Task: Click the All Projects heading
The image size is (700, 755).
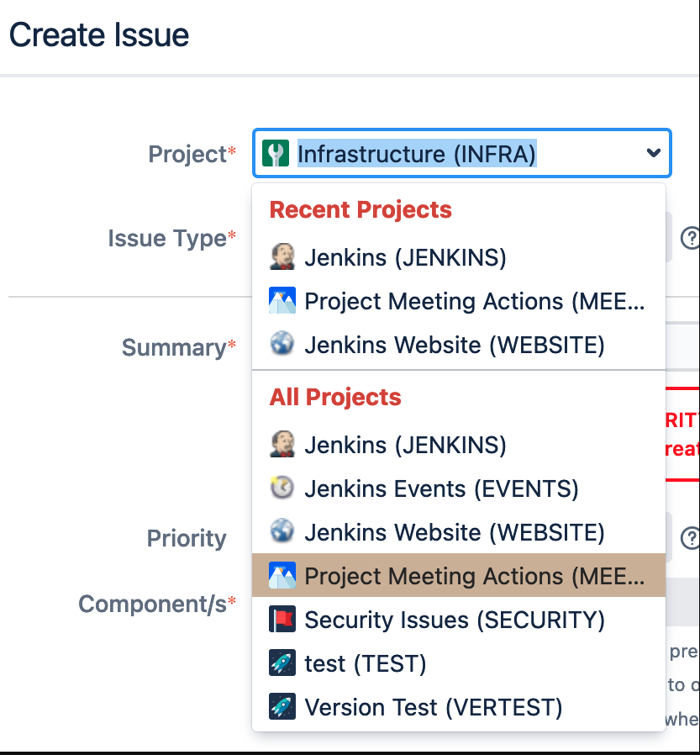Action: [x=335, y=397]
